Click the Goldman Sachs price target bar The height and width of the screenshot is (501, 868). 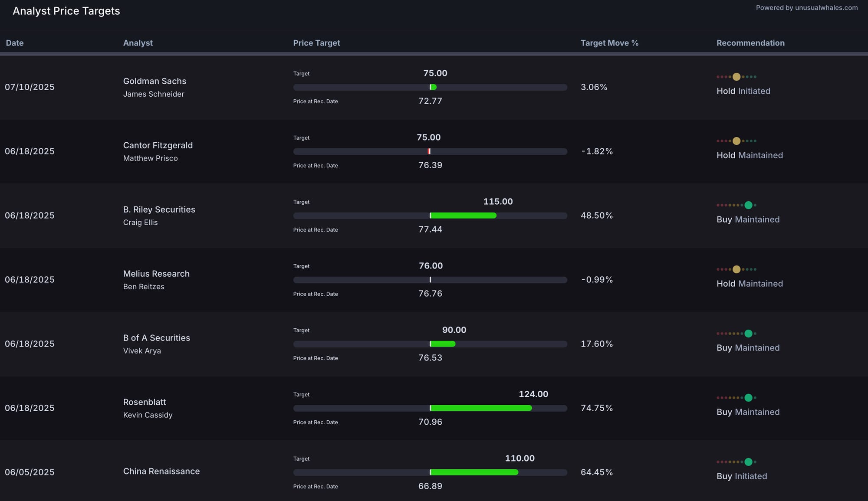click(430, 87)
